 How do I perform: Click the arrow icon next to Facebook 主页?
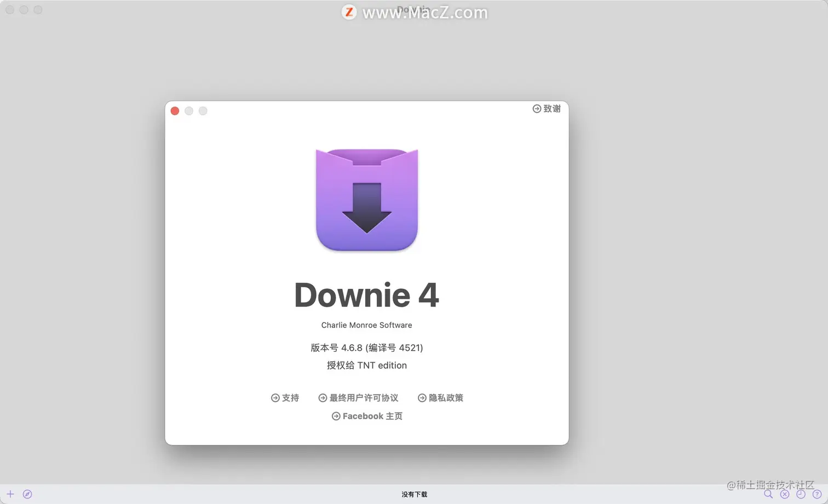336,416
